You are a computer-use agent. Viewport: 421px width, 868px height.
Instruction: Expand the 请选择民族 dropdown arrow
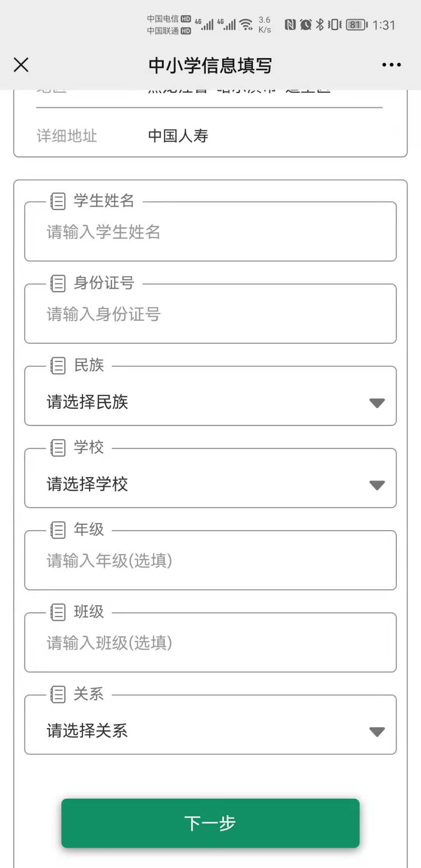tap(377, 403)
